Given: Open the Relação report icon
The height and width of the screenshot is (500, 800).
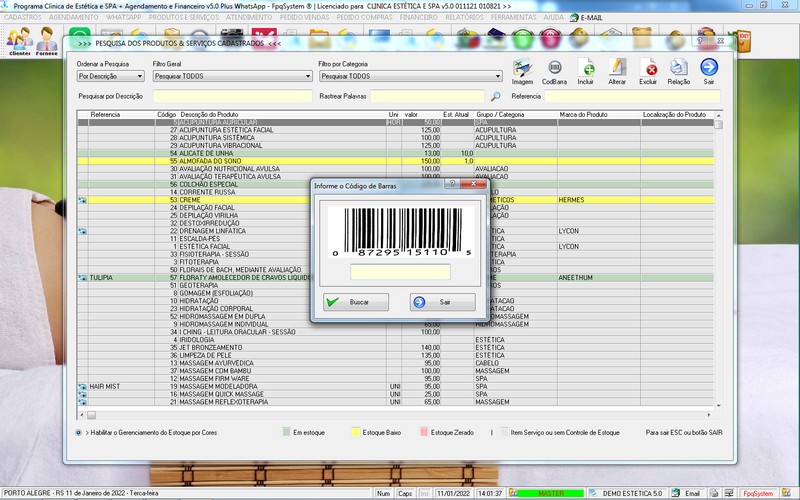Looking at the screenshot, I should (x=679, y=71).
